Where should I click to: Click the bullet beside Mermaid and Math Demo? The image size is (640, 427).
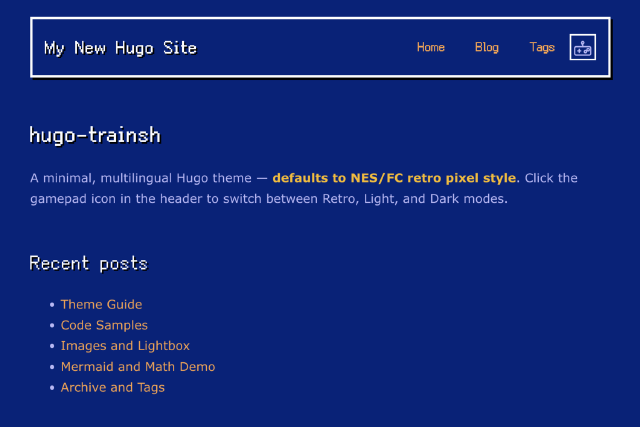(51, 368)
